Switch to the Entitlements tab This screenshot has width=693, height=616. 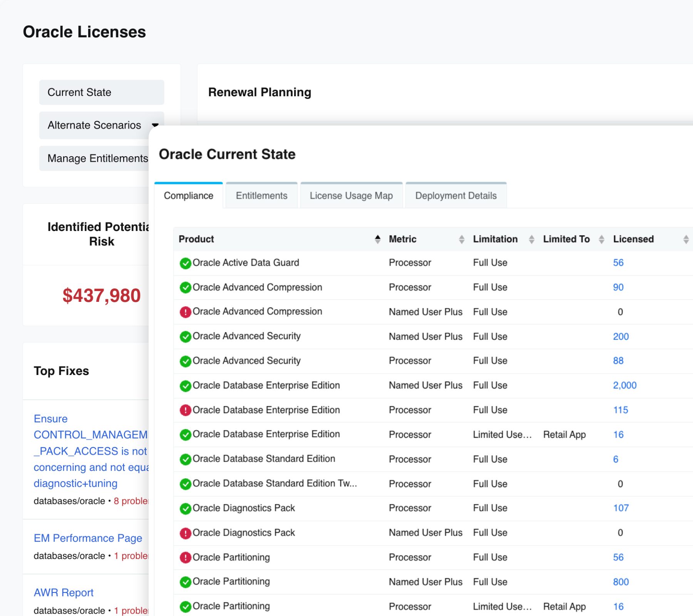[x=261, y=195]
